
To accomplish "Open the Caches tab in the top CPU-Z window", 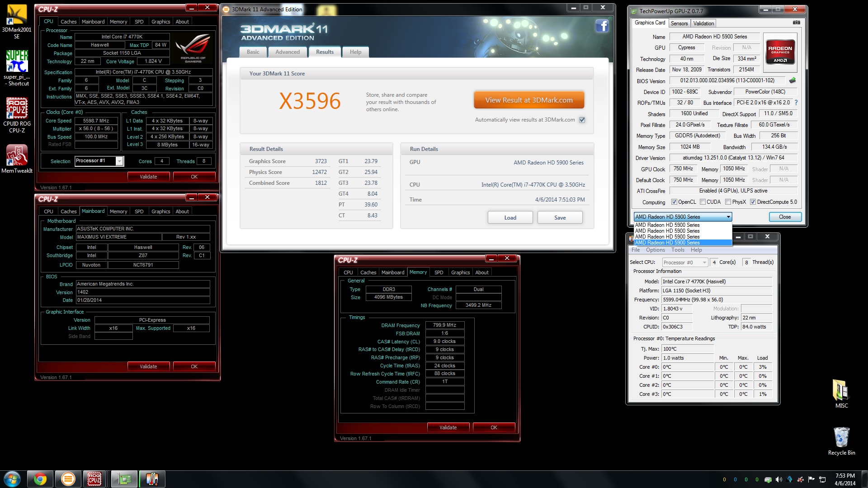I will point(69,22).
